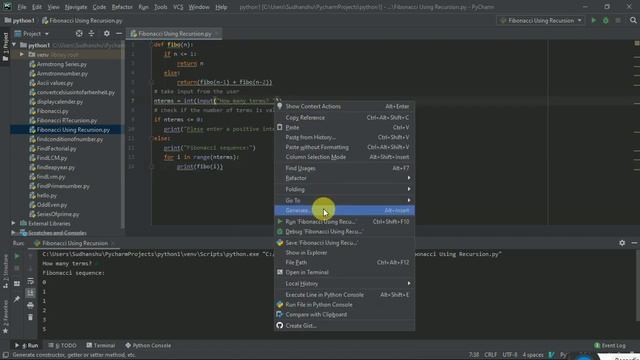
Task: Expand External Libraries node
Action: click(x=13, y=223)
